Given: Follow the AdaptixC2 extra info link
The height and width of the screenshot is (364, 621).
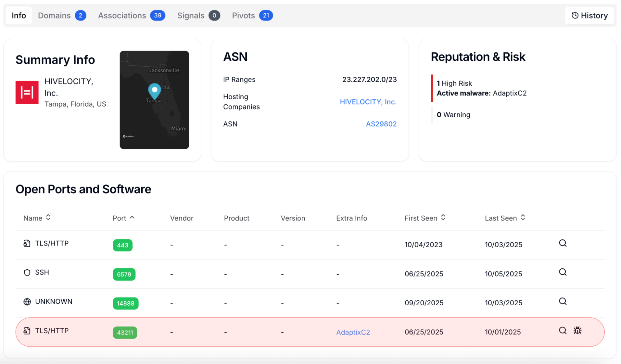Looking at the screenshot, I should 353,332.
